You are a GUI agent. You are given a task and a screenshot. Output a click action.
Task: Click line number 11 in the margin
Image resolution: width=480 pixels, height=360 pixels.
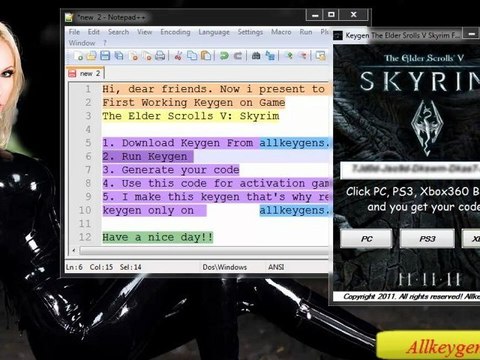pyautogui.click(x=85, y=224)
